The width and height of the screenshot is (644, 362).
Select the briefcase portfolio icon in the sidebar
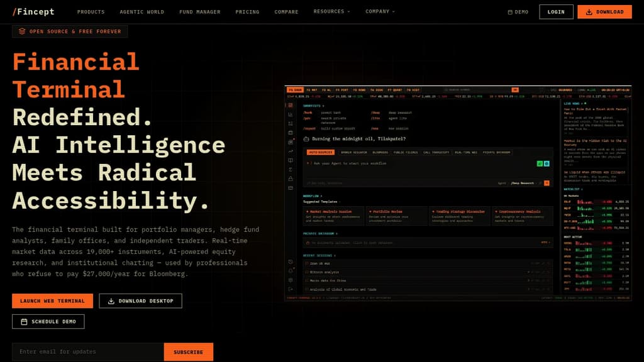tap(290, 132)
